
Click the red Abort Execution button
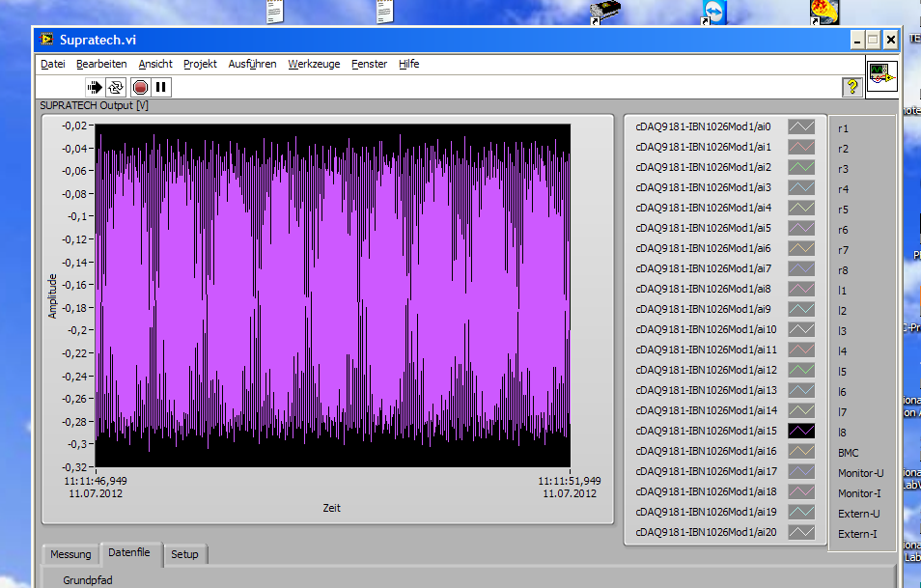[x=140, y=88]
